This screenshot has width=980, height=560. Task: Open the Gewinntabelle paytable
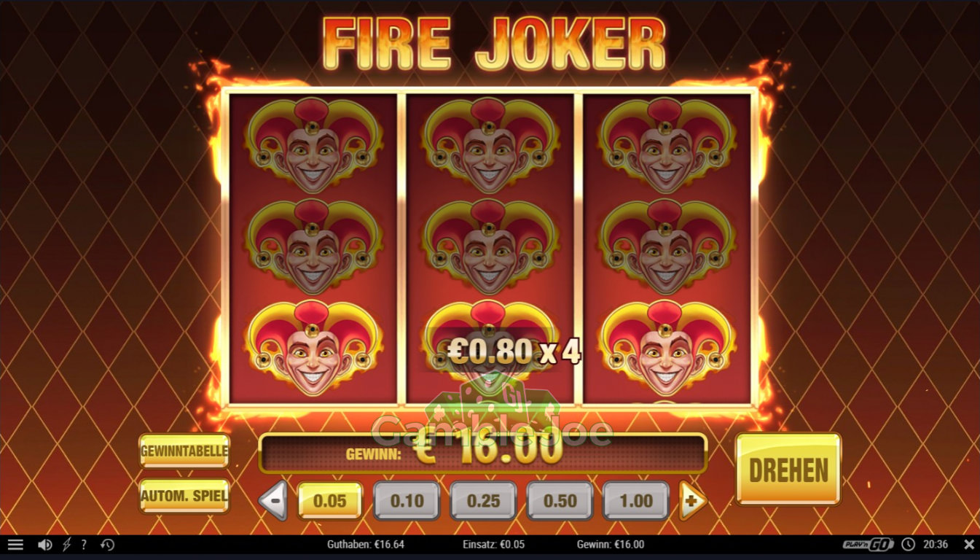coord(184,451)
